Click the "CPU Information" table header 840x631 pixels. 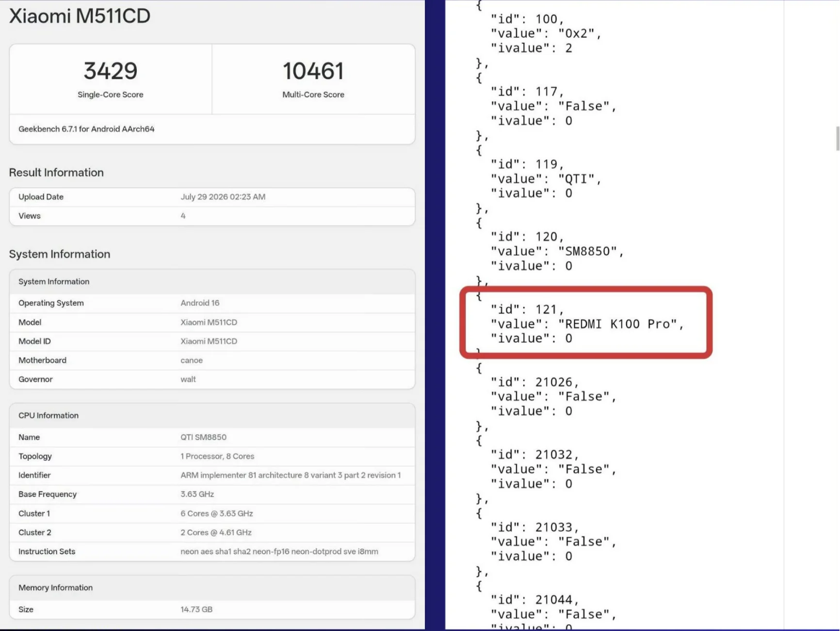[x=212, y=415]
